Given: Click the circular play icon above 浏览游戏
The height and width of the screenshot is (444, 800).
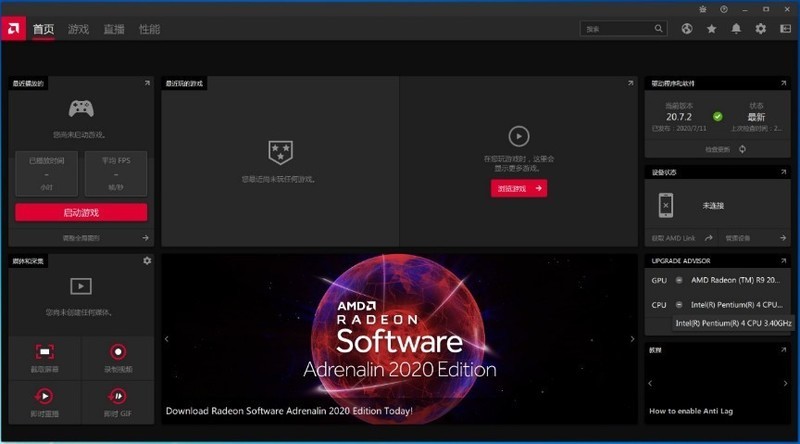Looking at the screenshot, I should pos(519,136).
